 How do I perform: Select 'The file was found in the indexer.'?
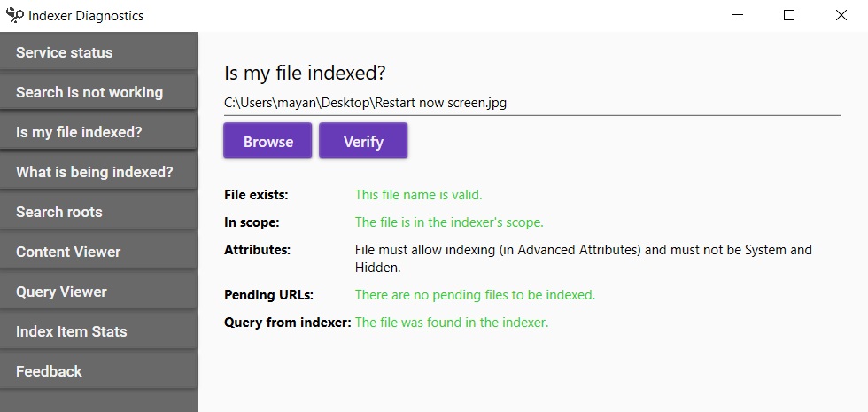tap(452, 323)
